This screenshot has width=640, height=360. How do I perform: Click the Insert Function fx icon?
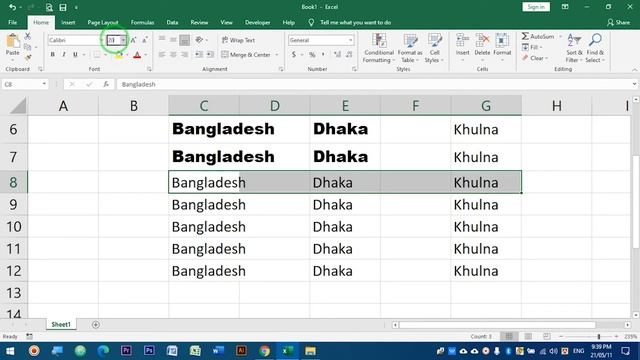(x=106, y=84)
